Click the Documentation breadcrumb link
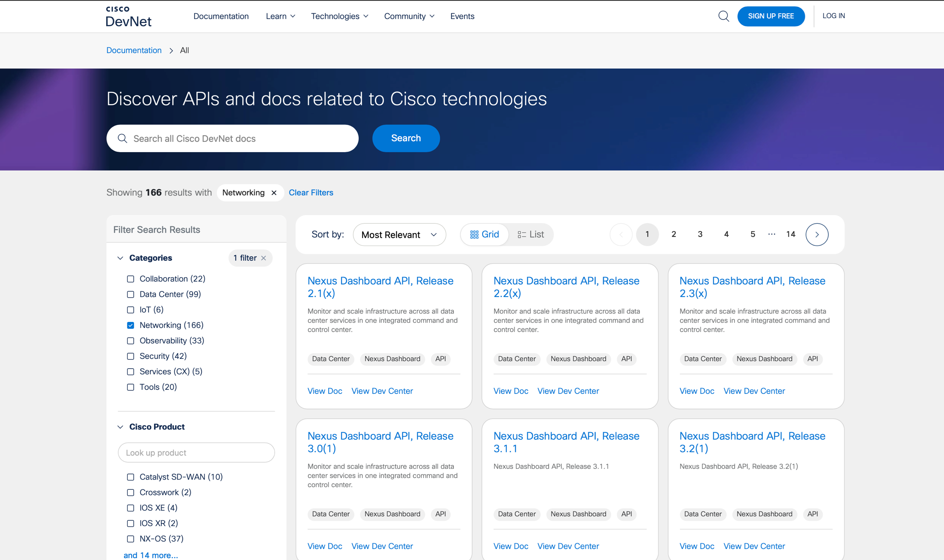The height and width of the screenshot is (560, 944). pos(134,50)
